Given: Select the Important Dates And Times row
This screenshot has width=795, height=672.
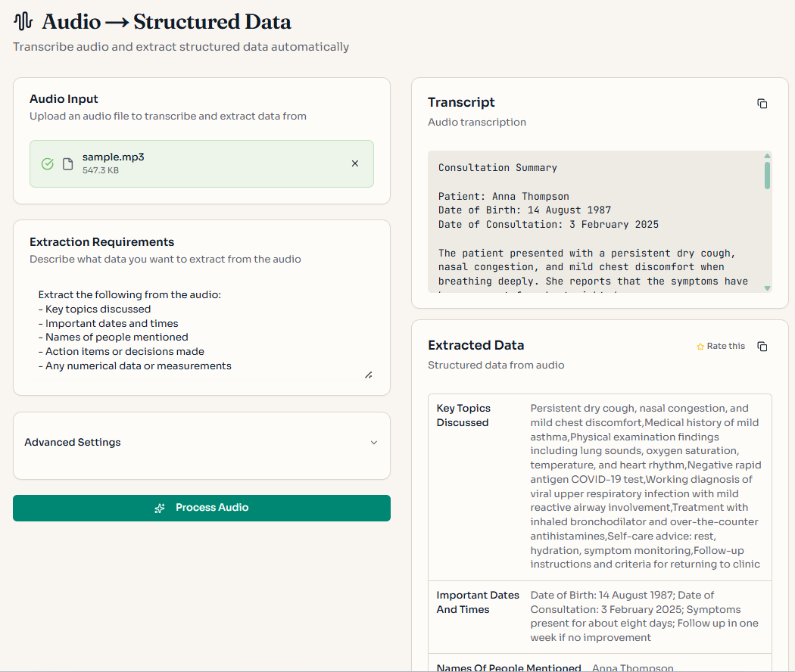Looking at the screenshot, I should [x=600, y=615].
